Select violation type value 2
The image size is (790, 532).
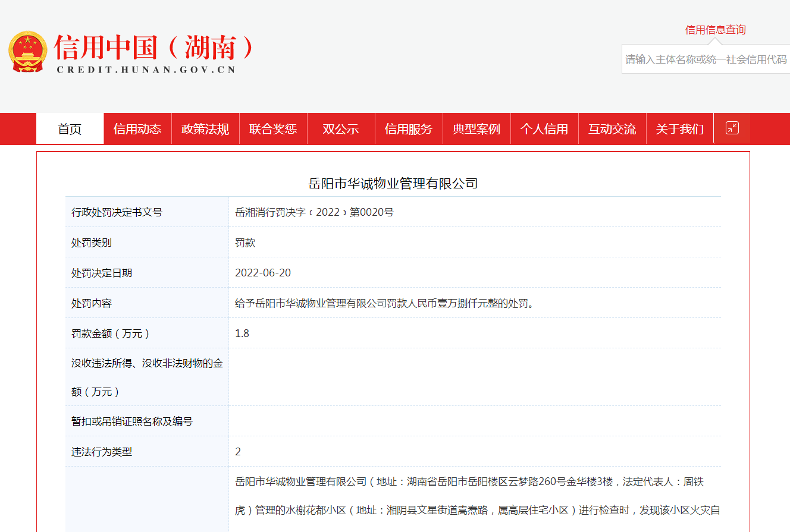238,452
